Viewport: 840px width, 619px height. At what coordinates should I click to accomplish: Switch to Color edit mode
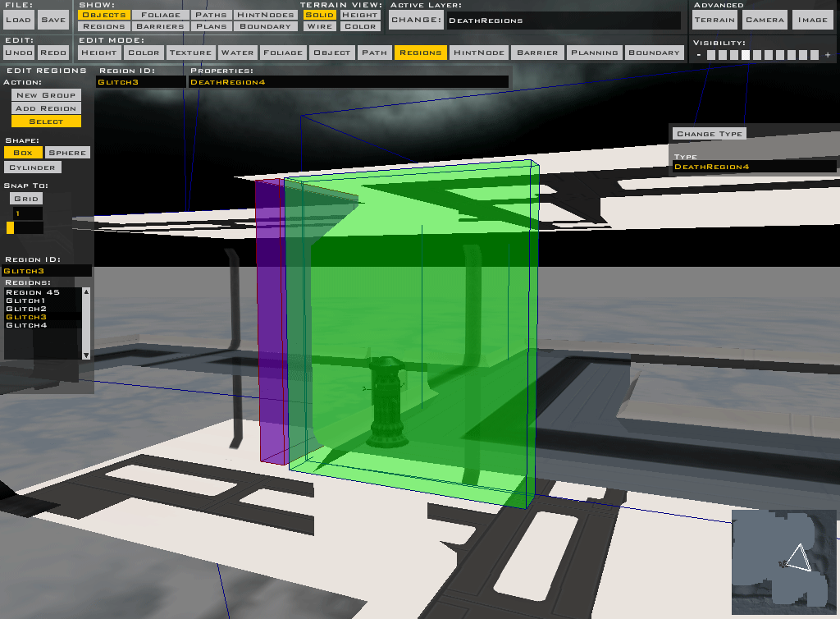click(144, 53)
